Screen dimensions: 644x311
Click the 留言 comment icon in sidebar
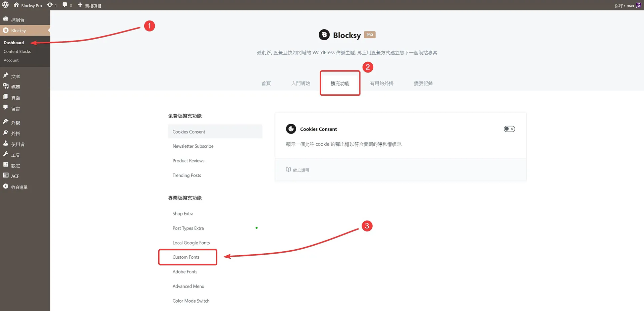point(6,108)
